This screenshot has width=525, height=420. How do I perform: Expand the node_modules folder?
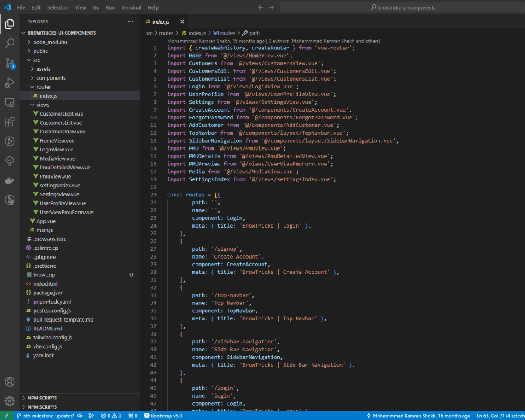[50, 42]
